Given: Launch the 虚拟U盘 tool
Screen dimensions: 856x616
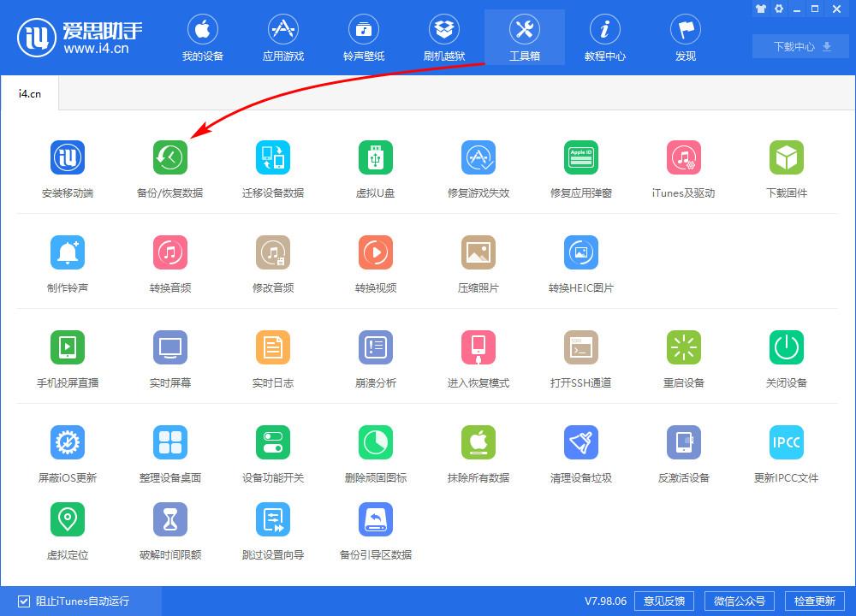Looking at the screenshot, I should 376,157.
